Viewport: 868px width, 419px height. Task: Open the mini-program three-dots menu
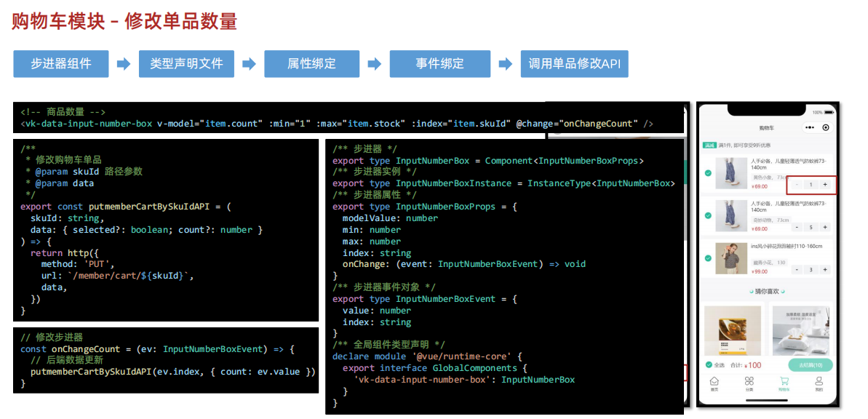811,128
